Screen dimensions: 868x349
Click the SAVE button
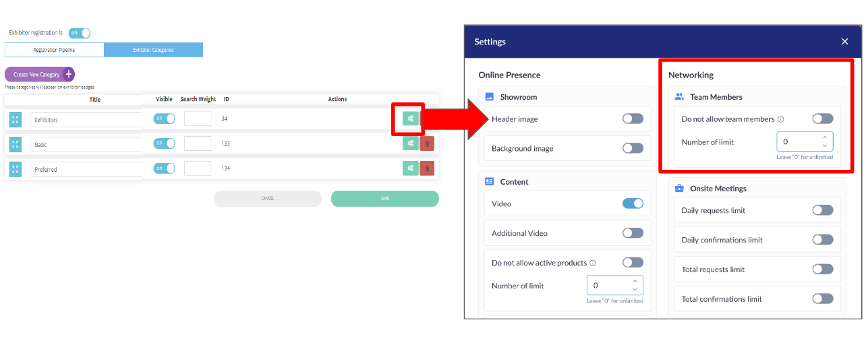385,199
